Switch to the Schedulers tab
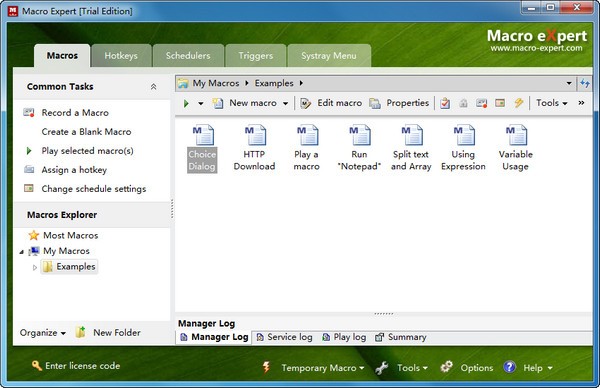 pyautogui.click(x=188, y=56)
